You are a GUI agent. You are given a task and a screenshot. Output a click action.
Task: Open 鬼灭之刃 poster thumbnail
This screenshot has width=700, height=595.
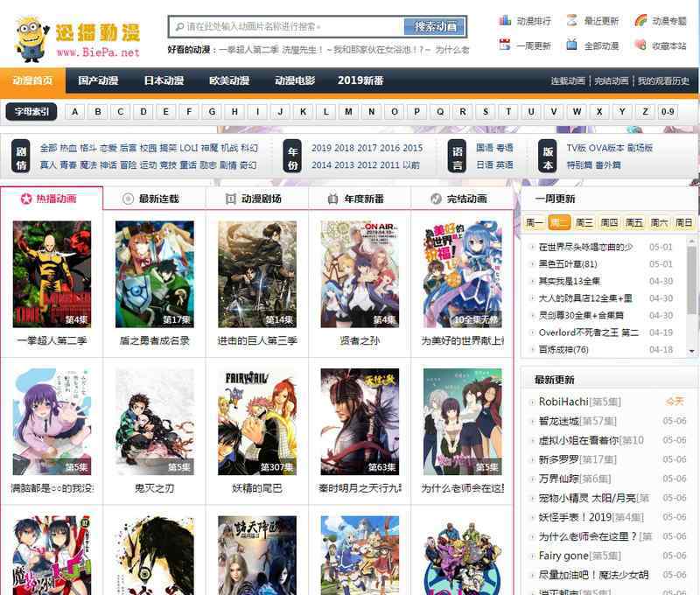click(155, 422)
